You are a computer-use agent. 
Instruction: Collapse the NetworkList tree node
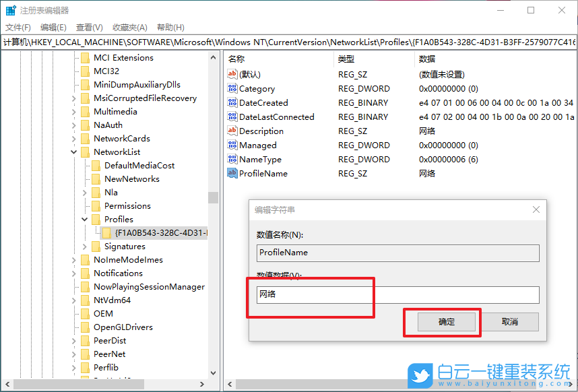73,152
